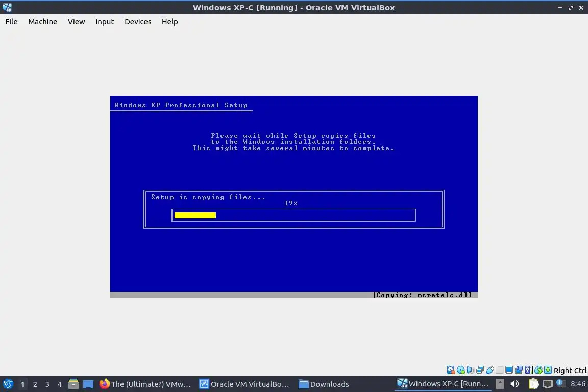Click the 8:46 clock
This screenshot has height=392, width=588.
(x=578, y=384)
